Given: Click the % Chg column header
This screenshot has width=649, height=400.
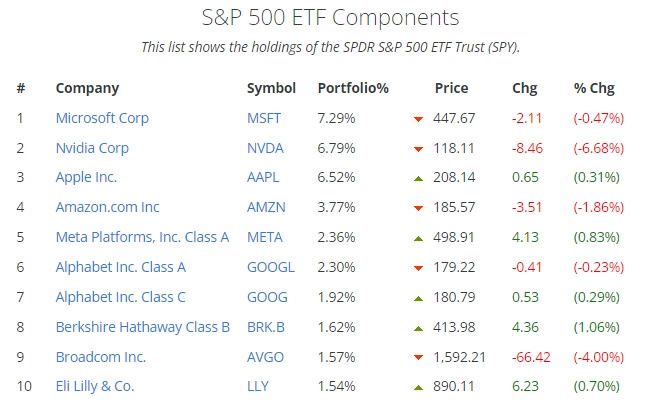Looking at the screenshot, I should (594, 88).
